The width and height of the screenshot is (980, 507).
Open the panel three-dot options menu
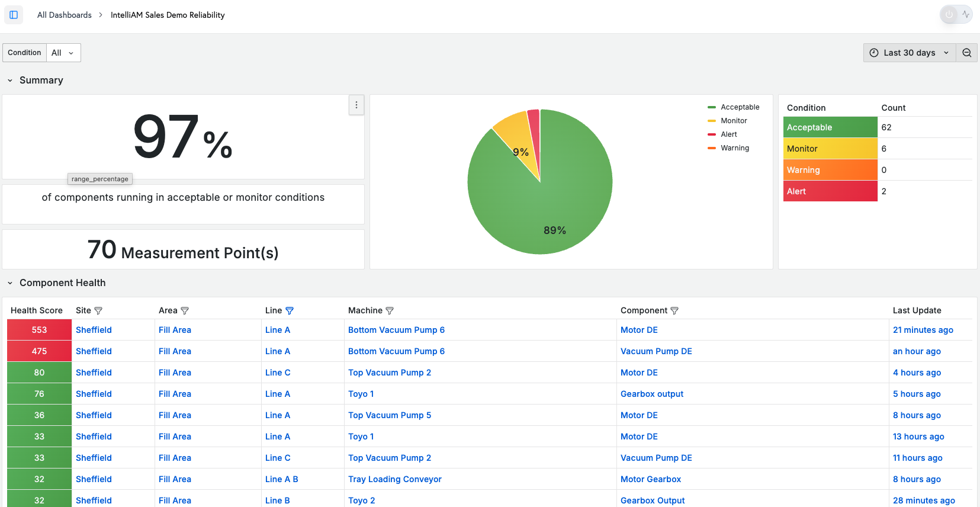(356, 105)
